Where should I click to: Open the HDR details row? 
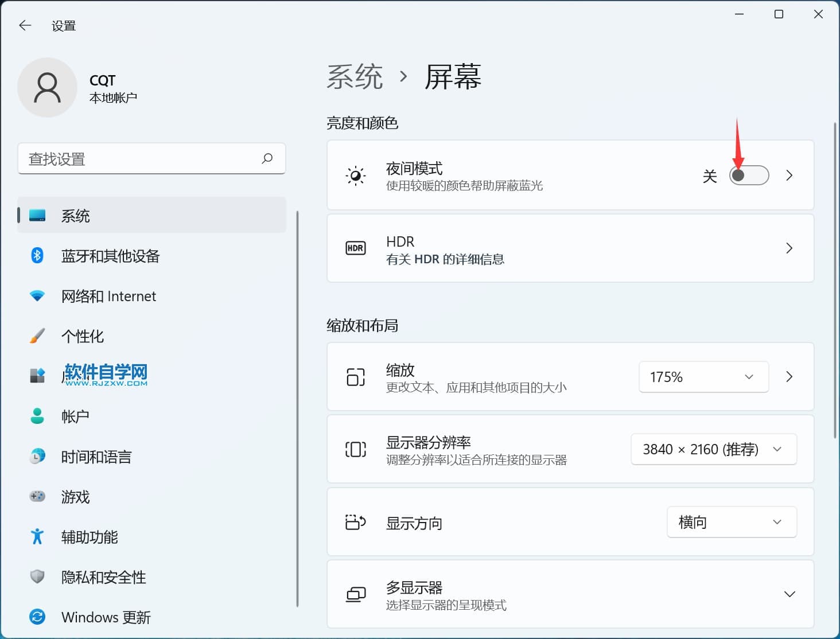tap(570, 248)
